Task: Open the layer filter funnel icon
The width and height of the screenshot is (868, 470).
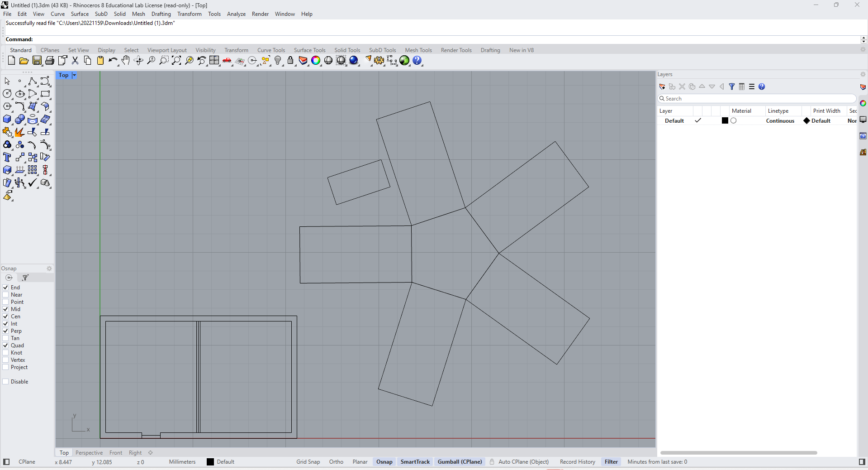Action: pos(732,86)
